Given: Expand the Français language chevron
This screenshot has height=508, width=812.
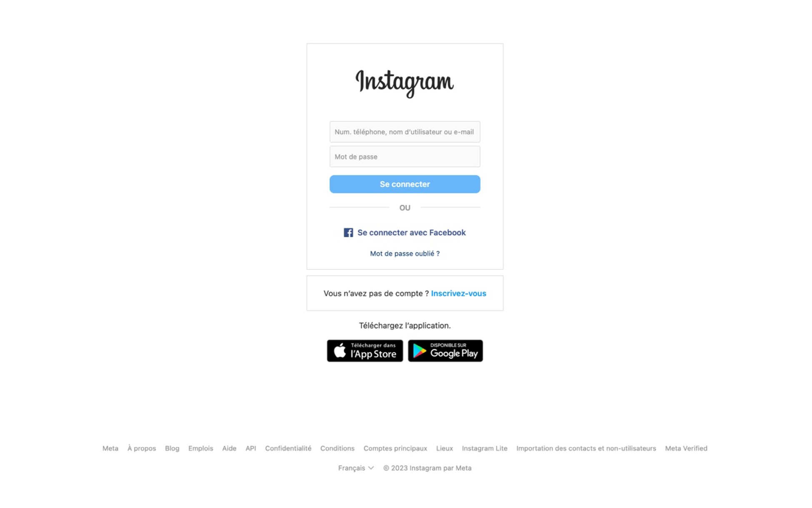Looking at the screenshot, I should (x=372, y=468).
